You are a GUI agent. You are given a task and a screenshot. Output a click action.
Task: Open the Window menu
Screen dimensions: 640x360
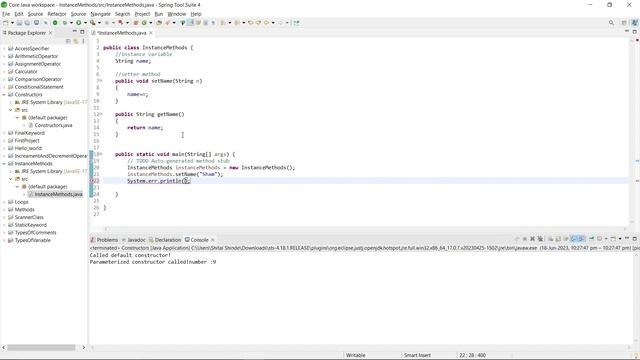[177, 14]
